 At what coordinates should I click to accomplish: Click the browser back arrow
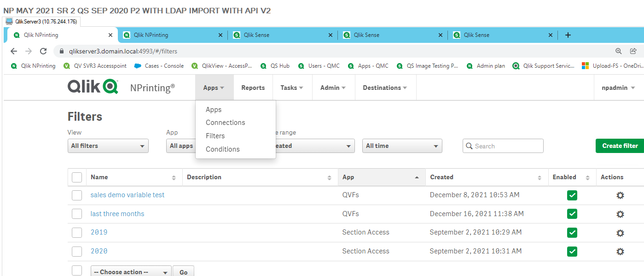point(14,51)
